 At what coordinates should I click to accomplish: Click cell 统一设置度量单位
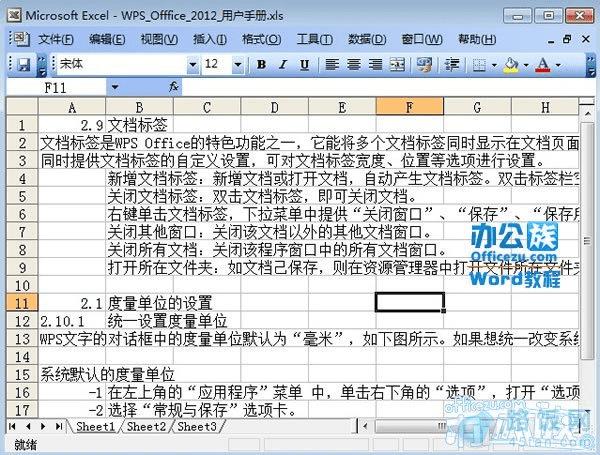pyautogui.click(x=139, y=321)
